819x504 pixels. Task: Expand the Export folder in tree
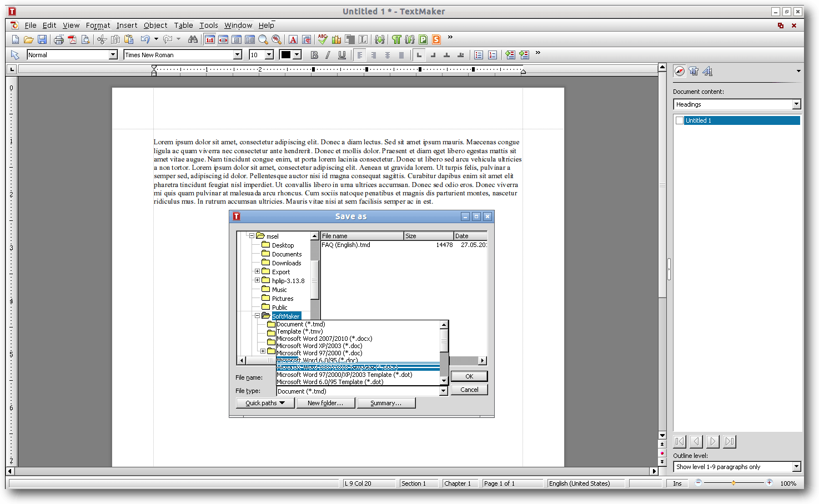[x=257, y=271]
